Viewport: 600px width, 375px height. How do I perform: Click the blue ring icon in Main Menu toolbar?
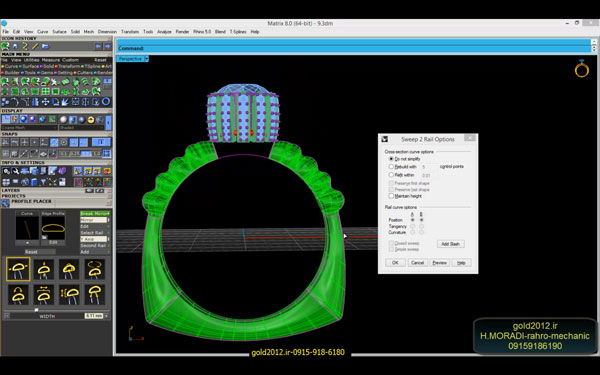tap(106, 101)
